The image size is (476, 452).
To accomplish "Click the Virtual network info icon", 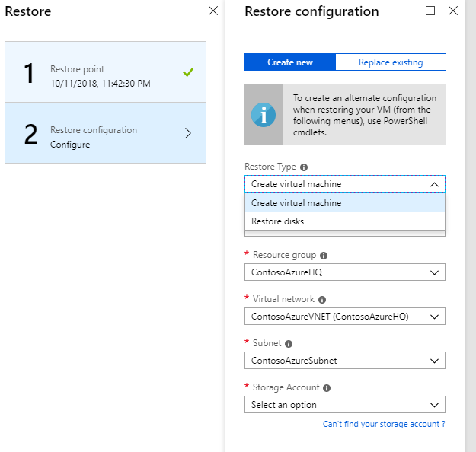I will pos(322,300).
